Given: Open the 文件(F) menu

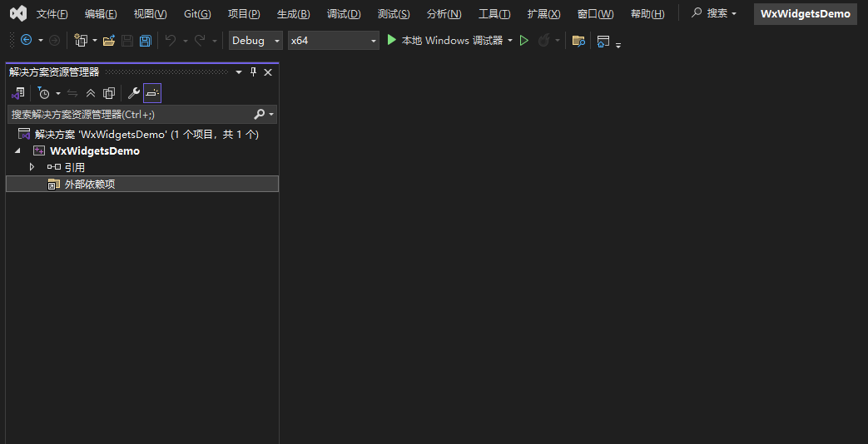Looking at the screenshot, I should (52, 14).
